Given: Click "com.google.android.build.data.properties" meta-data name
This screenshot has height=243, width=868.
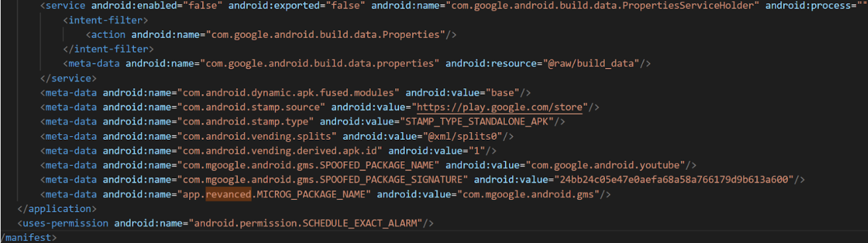Looking at the screenshot, I should [320, 64].
